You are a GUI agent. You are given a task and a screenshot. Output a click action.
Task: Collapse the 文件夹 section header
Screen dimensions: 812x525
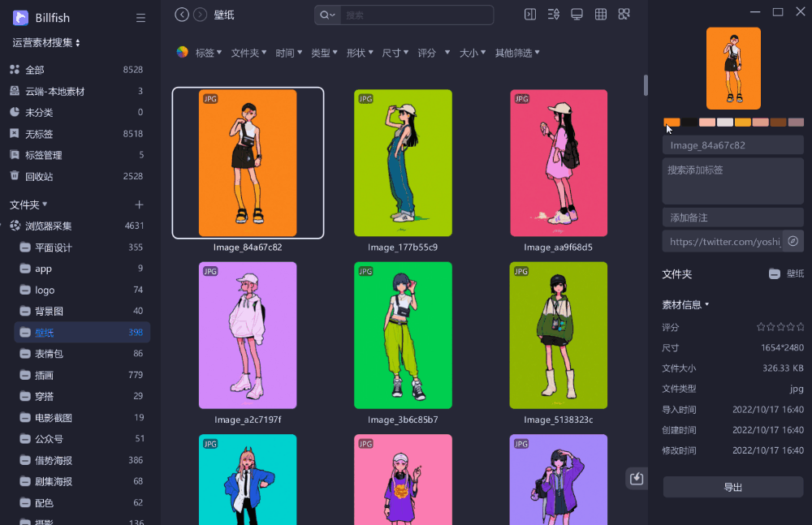point(28,204)
